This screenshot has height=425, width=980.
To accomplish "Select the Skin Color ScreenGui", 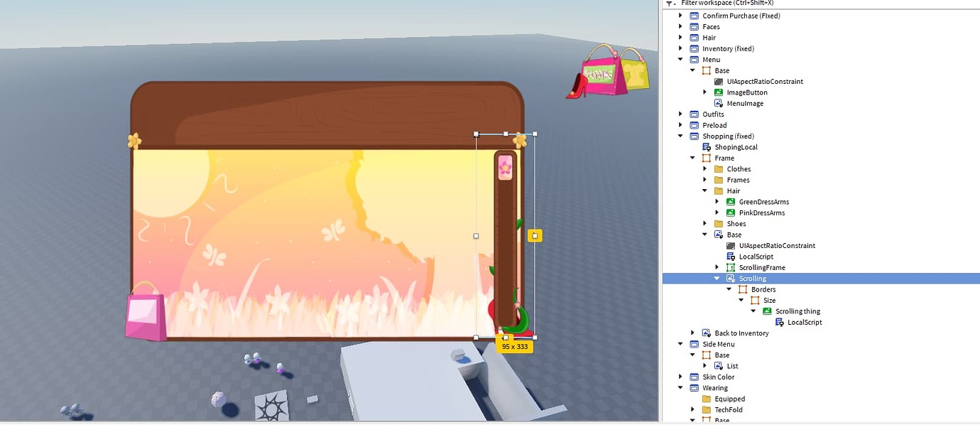I will pos(719,377).
